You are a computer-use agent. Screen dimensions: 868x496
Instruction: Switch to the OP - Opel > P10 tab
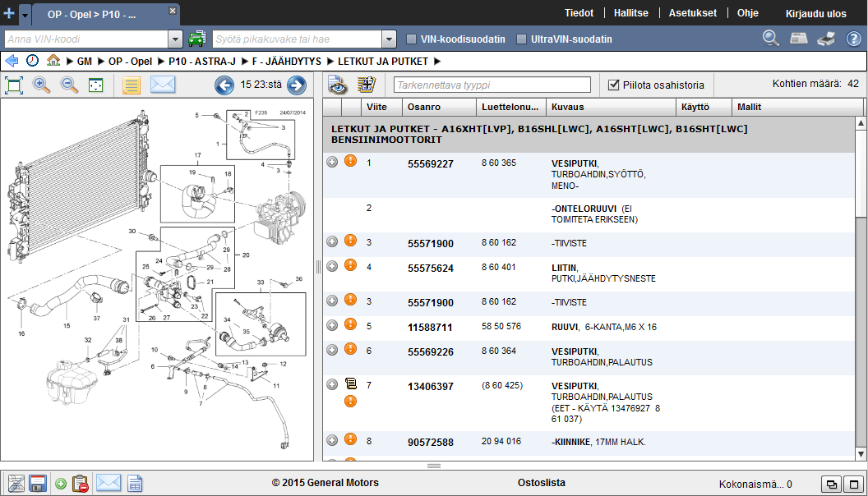pos(91,15)
